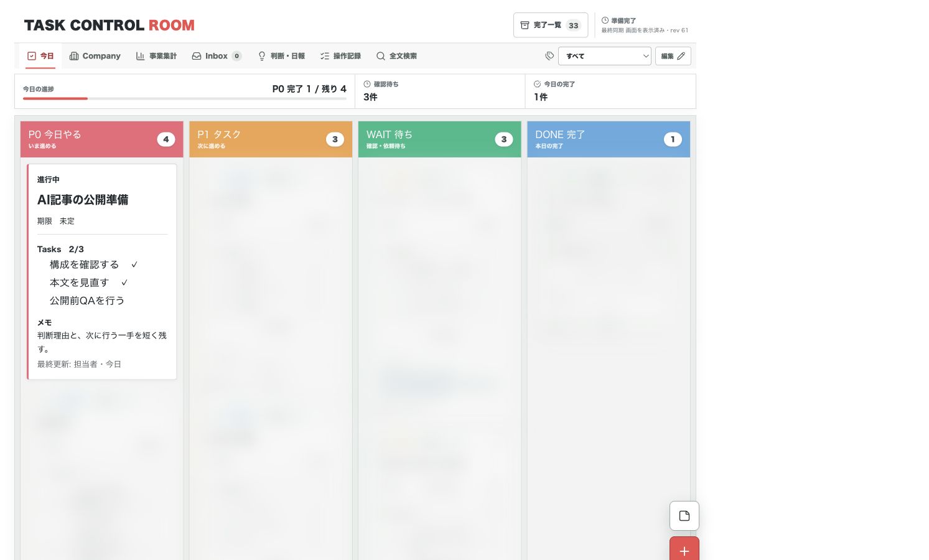Image resolution: width=929 pixels, height=560 pixels.
Task: Toggle the 構成を確認する task
Action: pyautogui.click(x=94, y=264)
